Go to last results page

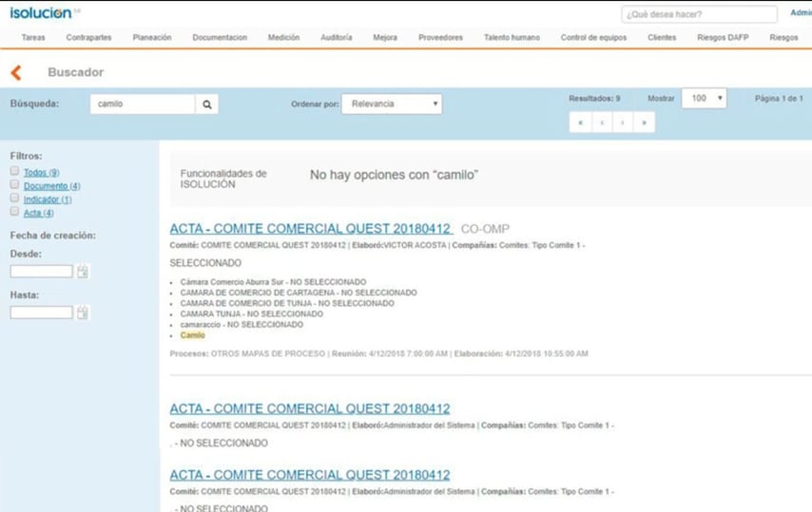click(645, 123)
